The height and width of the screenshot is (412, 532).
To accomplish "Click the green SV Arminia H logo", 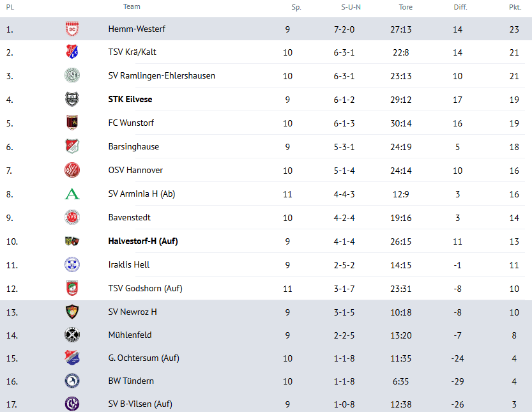I will pos(72,194).
